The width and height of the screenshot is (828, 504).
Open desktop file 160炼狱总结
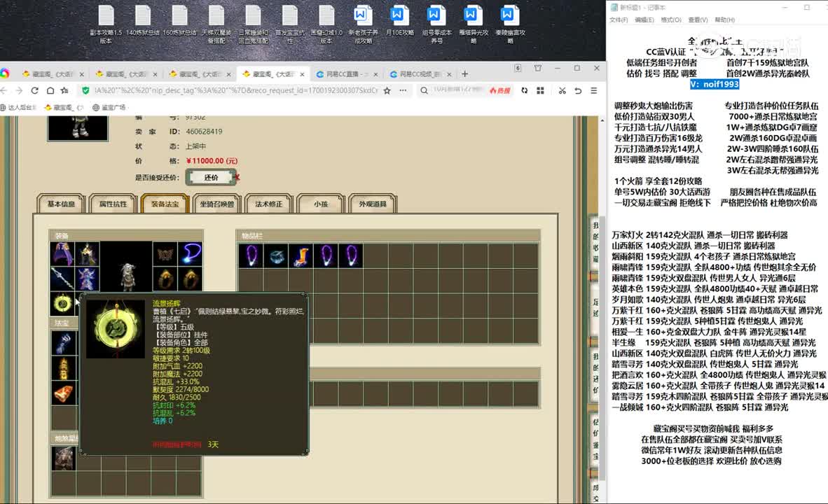[179, 21]
